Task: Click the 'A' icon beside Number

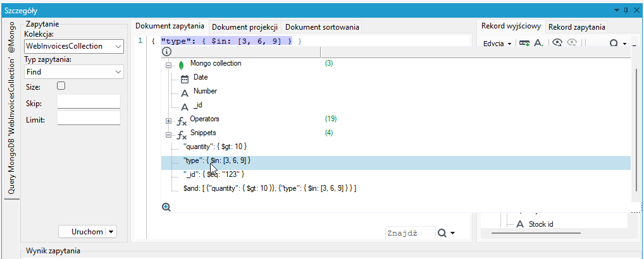Action: (x=185, y=93)
